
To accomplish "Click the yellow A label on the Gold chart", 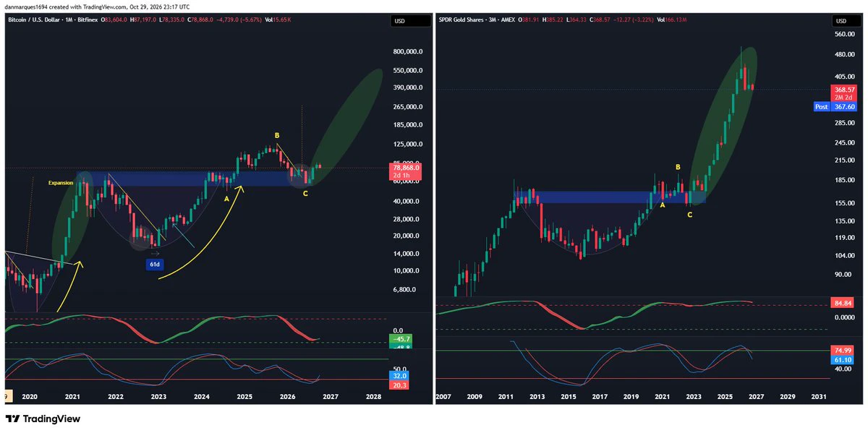I will click(x=663, y=205).
